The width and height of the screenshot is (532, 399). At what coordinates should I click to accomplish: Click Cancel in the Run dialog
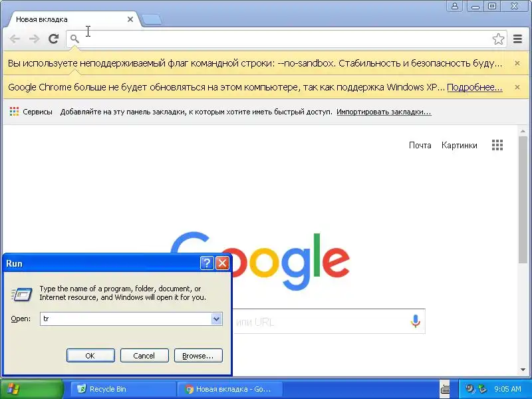(144, 356)
